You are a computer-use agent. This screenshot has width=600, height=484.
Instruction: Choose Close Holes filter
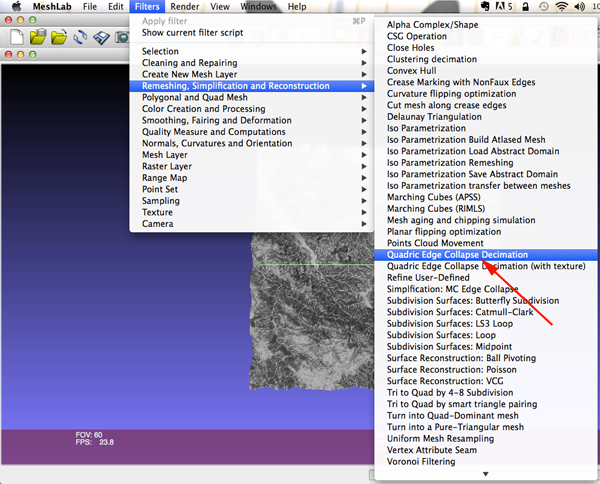coord(486,47)
